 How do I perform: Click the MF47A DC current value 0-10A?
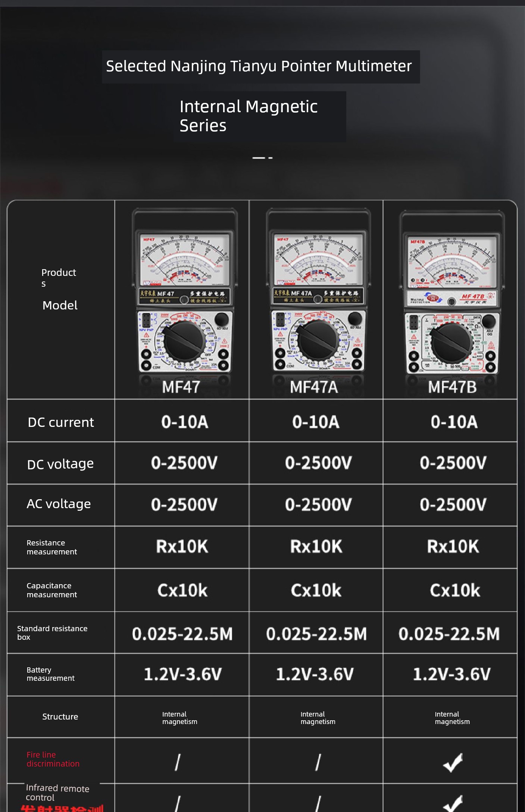click(x=316, y=422)
